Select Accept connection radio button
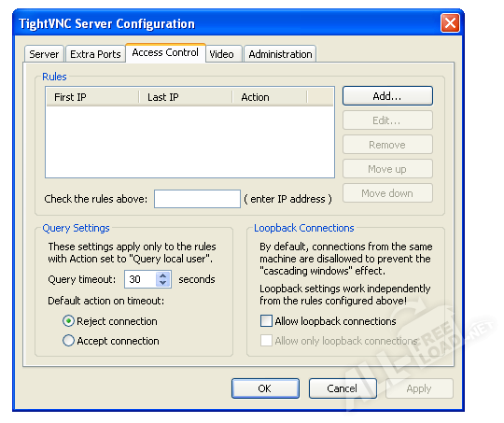Screen dimensions: 504x423 [x=68, y=340]
